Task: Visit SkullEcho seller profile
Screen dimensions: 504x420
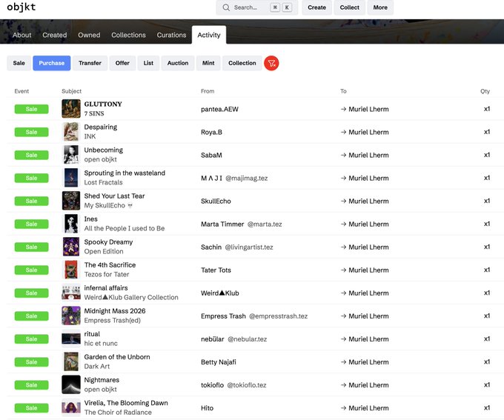Action: coord(216,201)
